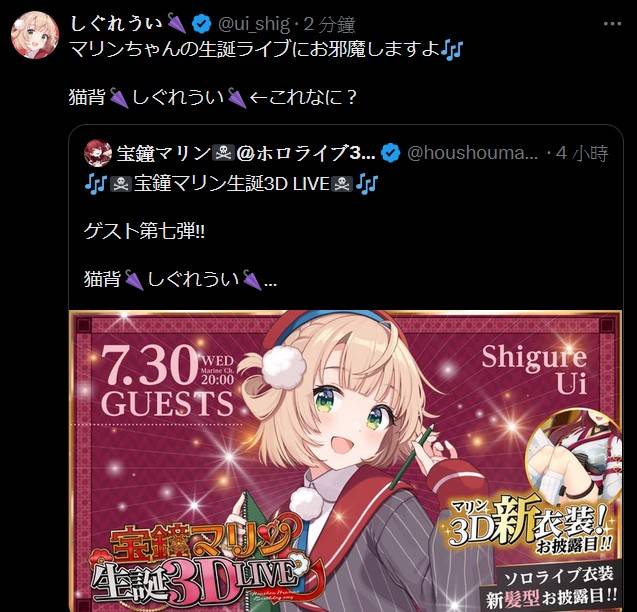Click しぐれうい's profile avatar
Image resolution: width=637 pixels, height=612 pixels.
(x=35, y=35)
